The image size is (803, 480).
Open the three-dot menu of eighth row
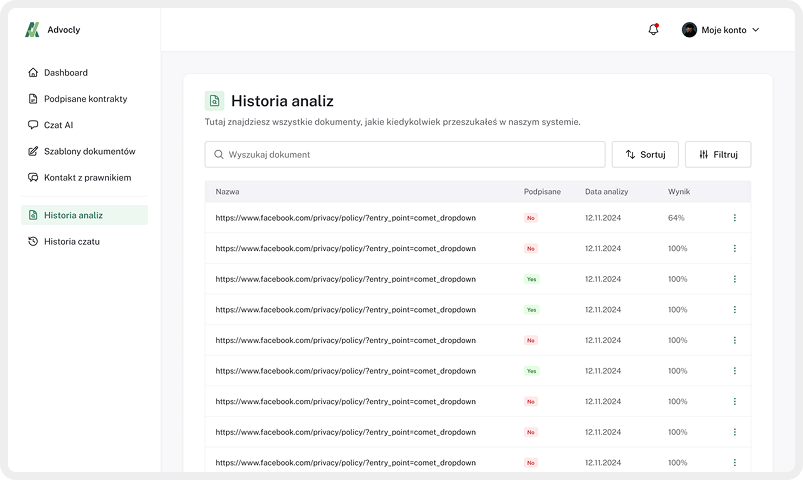click(735, 432)
